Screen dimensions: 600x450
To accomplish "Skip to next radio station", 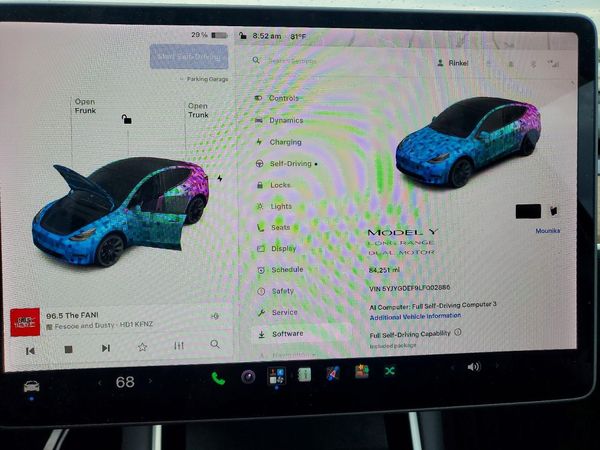I will pos(106,348).
